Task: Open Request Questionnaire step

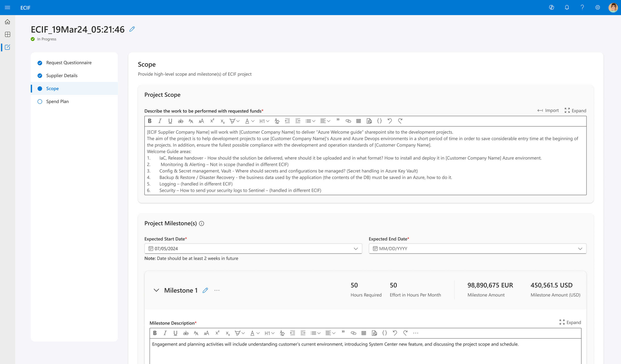Action: (x=69, y=63)
